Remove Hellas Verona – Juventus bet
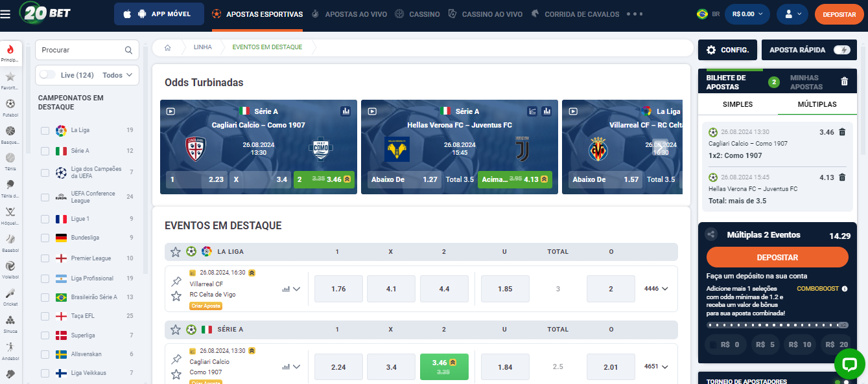The width and height of the screenshot is (868, 384). click(x=842, y=177)
